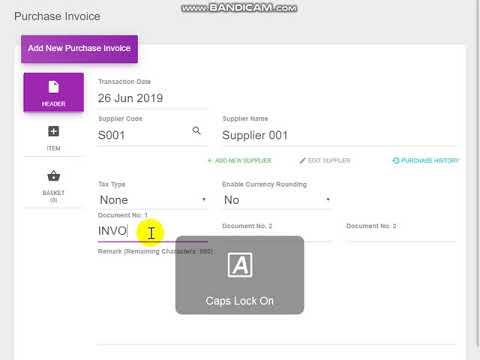Image resolution: width=480 pixels, height=360 pixels.
Task: Click the shopping basket icon
Action: click(54, 176)
